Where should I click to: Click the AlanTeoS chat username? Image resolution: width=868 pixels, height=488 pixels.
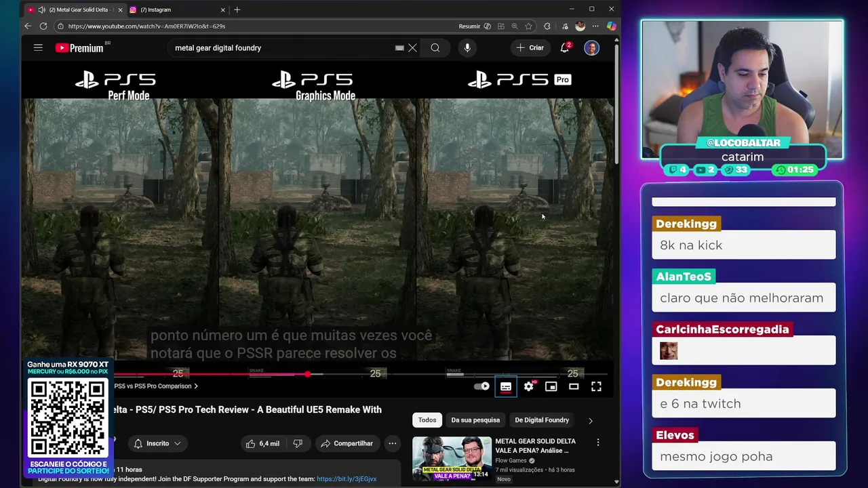point(684,277)
